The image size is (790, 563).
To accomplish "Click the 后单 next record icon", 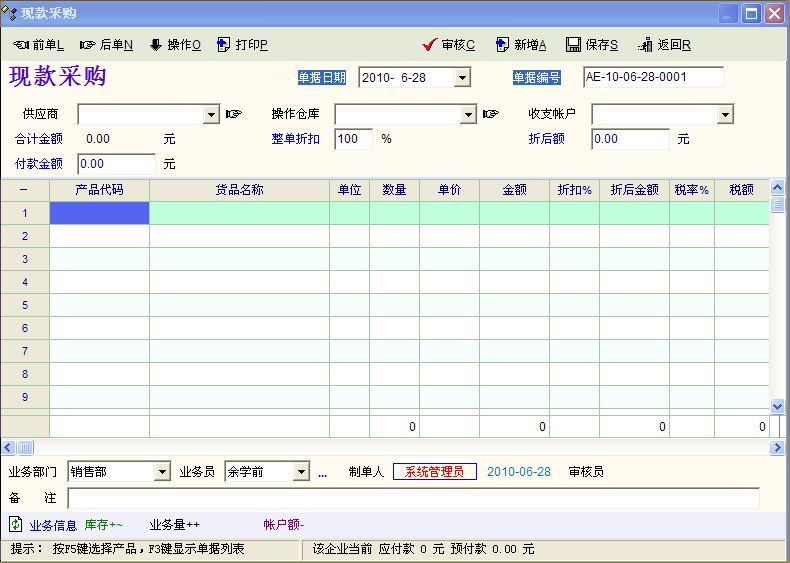I will pyautogui.click(x=87, y=45).
